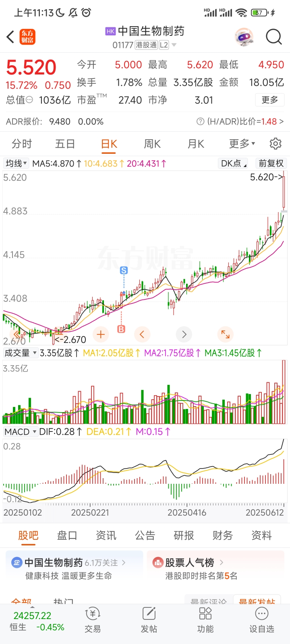Open the 发帖 post icon
Viewport: 290px width, 644px height.
(149, 620)
